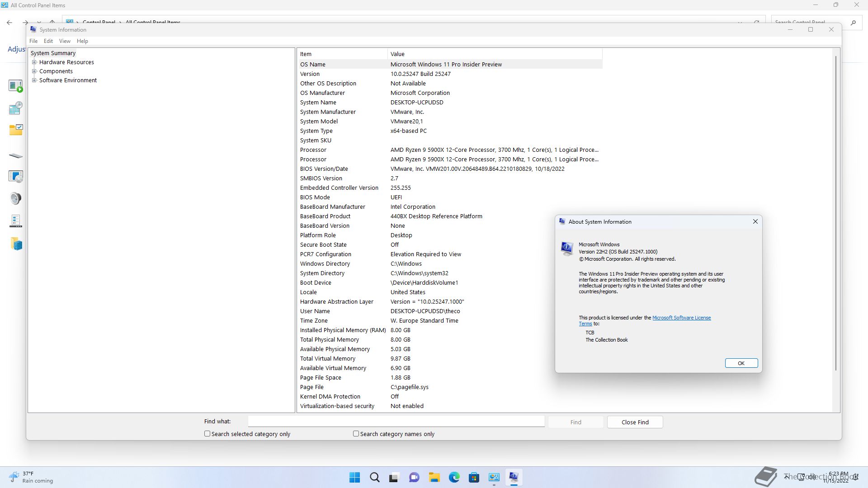Image resolution: width=868 pixels, height=488 pixels.
Task: Open Task View from the taskbar
Action: coord(394,477)
